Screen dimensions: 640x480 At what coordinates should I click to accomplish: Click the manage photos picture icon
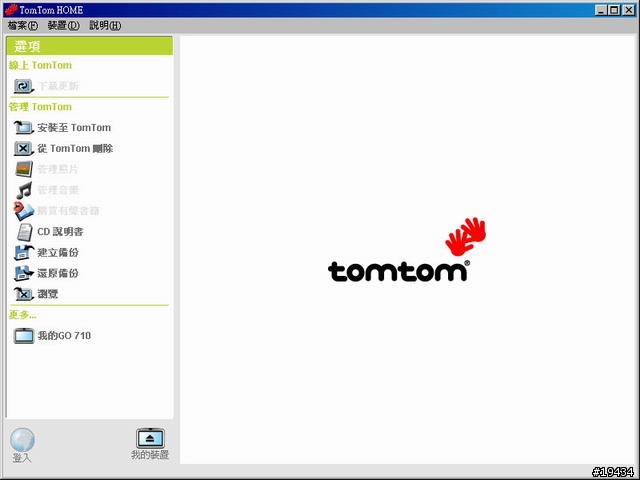point(24,169)
